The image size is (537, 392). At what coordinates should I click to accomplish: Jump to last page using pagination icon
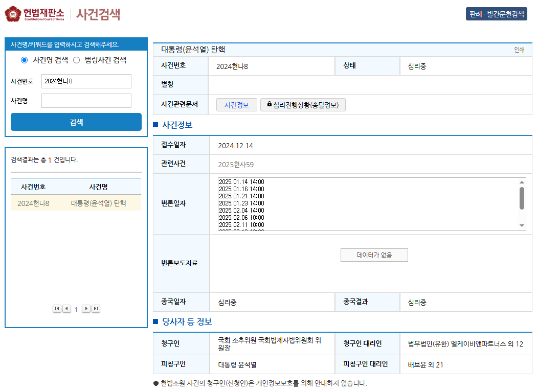coord(95,309)
